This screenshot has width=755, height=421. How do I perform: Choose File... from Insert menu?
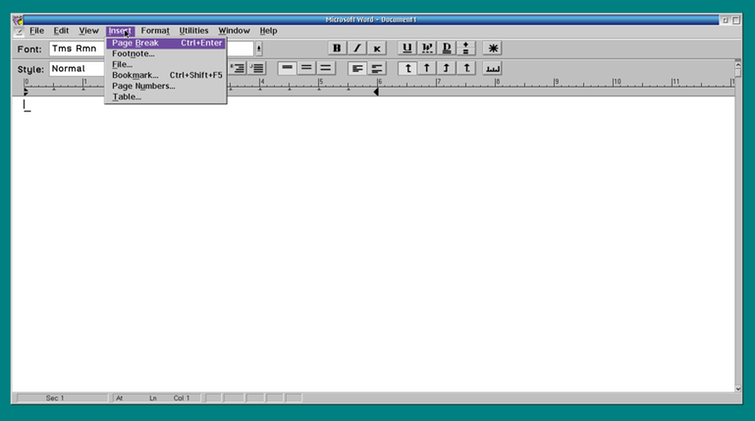tap(166, 65)
